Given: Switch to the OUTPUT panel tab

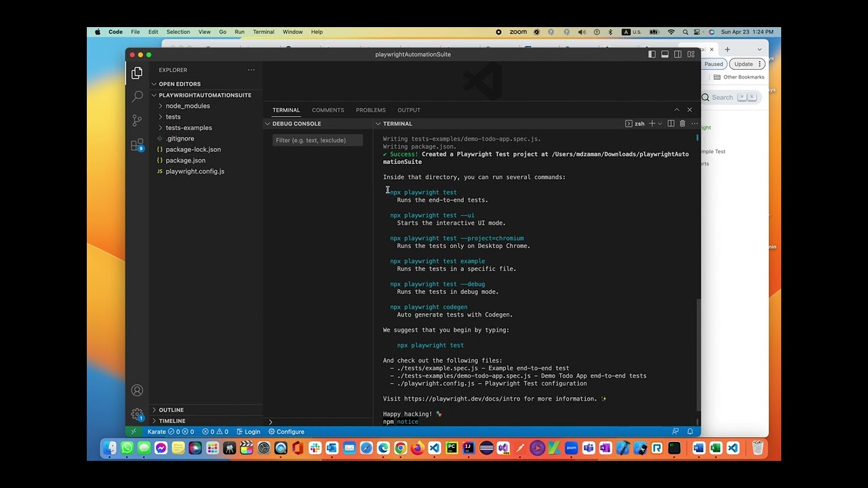Looking at the screenshot, I should [409, 110].
